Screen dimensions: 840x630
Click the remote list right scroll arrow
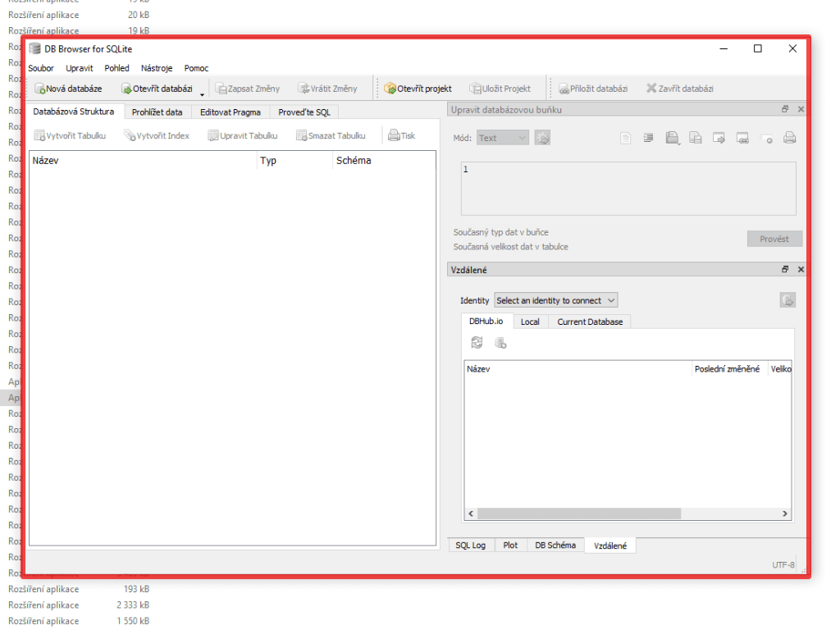(x=785, y=514)
